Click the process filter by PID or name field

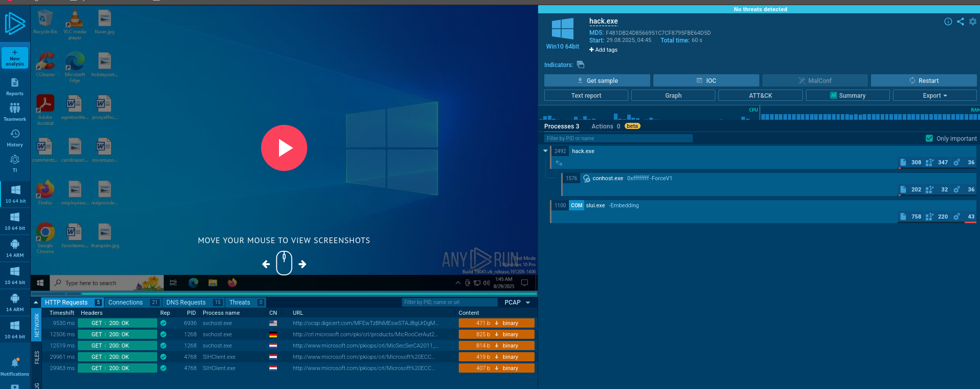619,138
